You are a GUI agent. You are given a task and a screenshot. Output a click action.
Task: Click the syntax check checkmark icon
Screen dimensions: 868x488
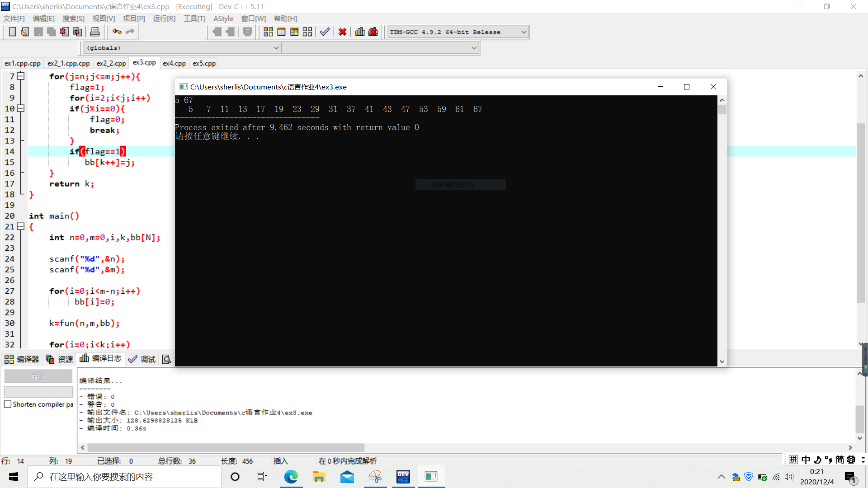coord(325,32)
